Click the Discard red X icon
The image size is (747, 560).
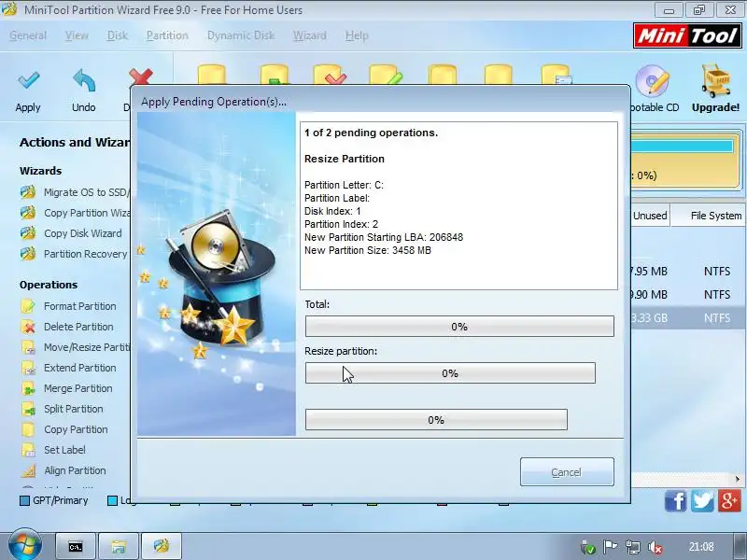click(x=141, y=77)
